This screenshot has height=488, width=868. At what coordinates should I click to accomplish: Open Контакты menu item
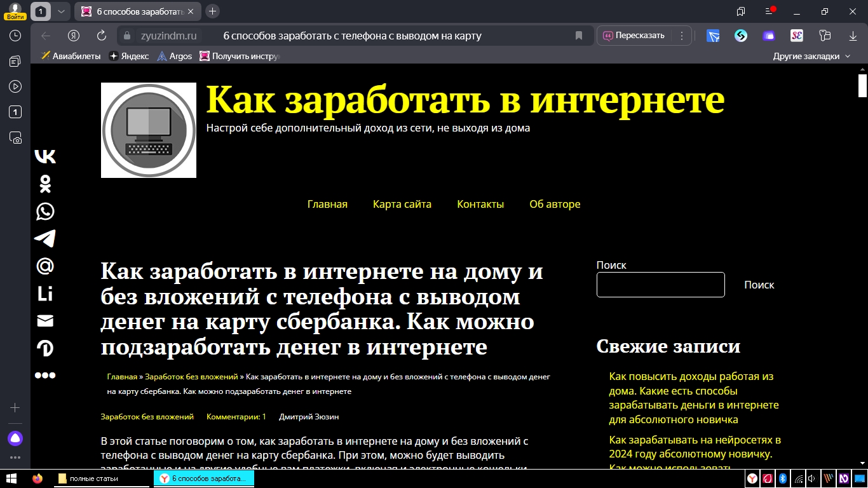coord(480,204)
